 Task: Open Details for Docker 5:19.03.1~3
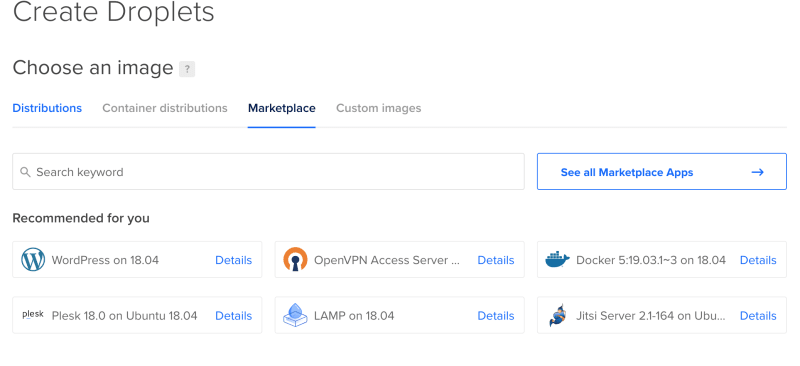pos(758,260)
